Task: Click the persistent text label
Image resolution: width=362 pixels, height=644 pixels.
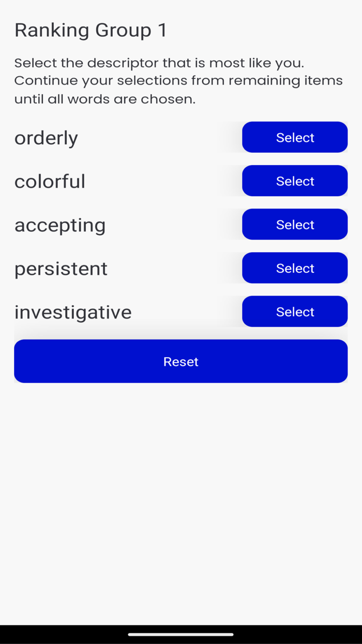Action: tap(61, 268)
